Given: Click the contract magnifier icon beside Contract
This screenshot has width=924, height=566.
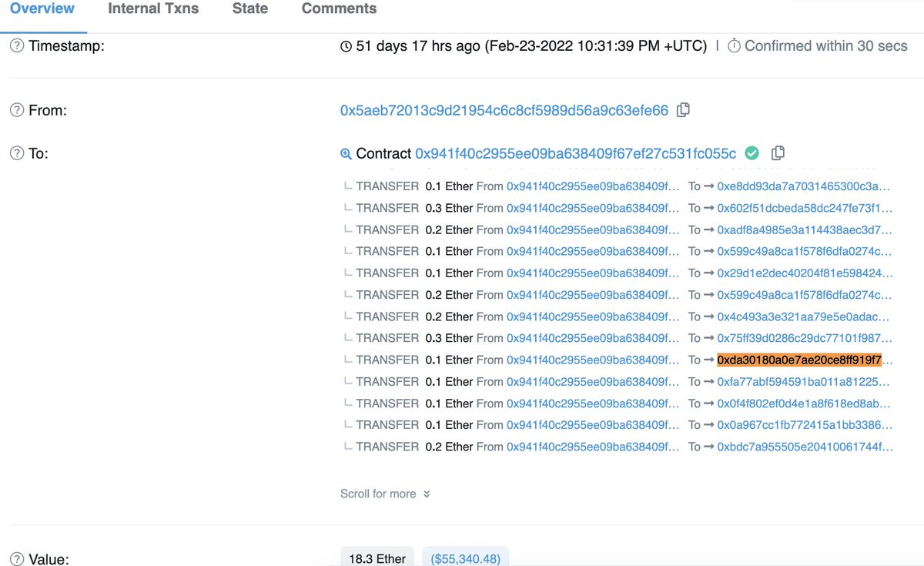Looking at the screenshot, I should click(x=346, y=154).
